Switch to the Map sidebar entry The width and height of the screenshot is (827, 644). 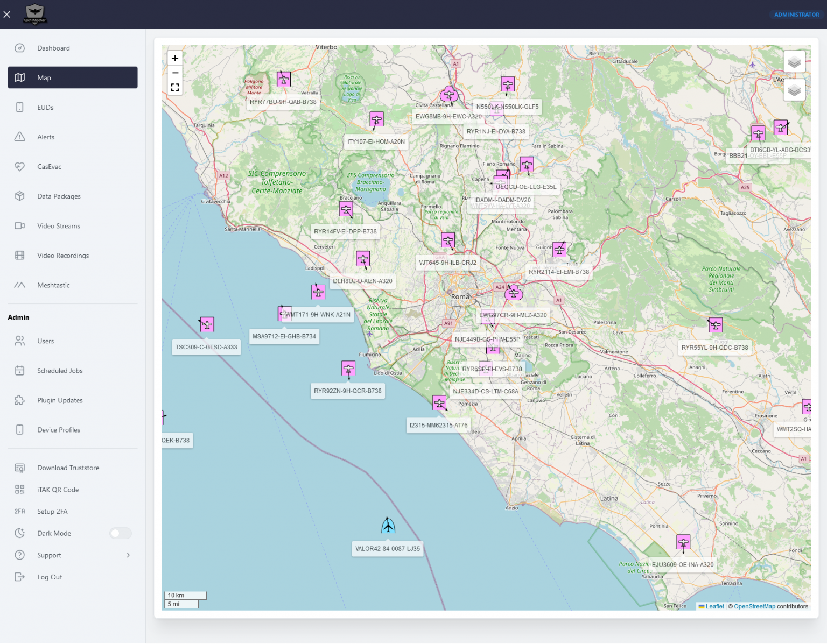(44, 77)
